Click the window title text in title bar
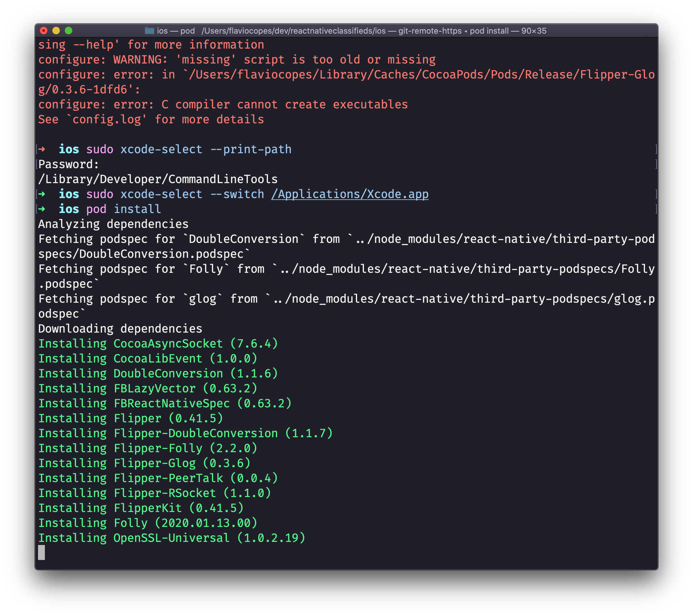This screenshot has height=616, width=693. point(351,31)
